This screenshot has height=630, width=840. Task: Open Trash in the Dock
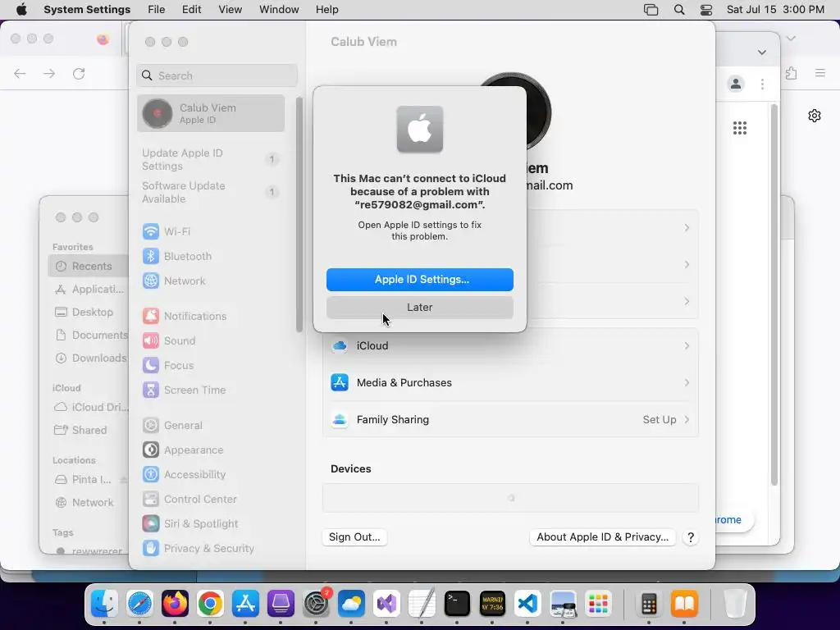click(735, 604)
